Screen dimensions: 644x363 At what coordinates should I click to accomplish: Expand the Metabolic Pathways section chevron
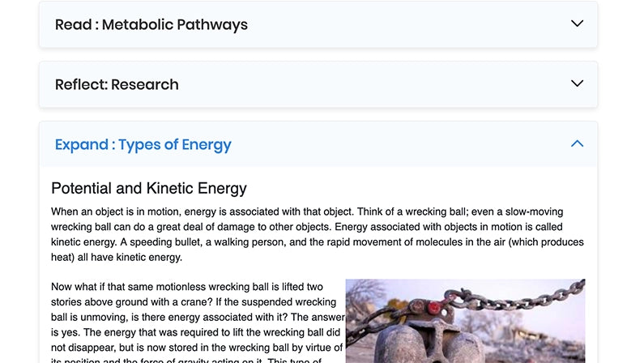click(577, 23)
